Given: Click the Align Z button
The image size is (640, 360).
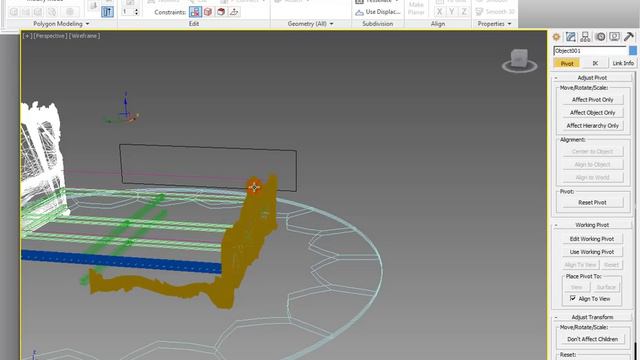Looking at the screenshot, I should click(x=464, y=12).
